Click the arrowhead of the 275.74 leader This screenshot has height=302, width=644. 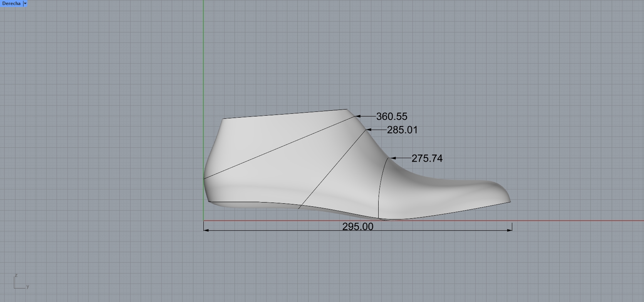pyautogui.click(x=393, y=158)
